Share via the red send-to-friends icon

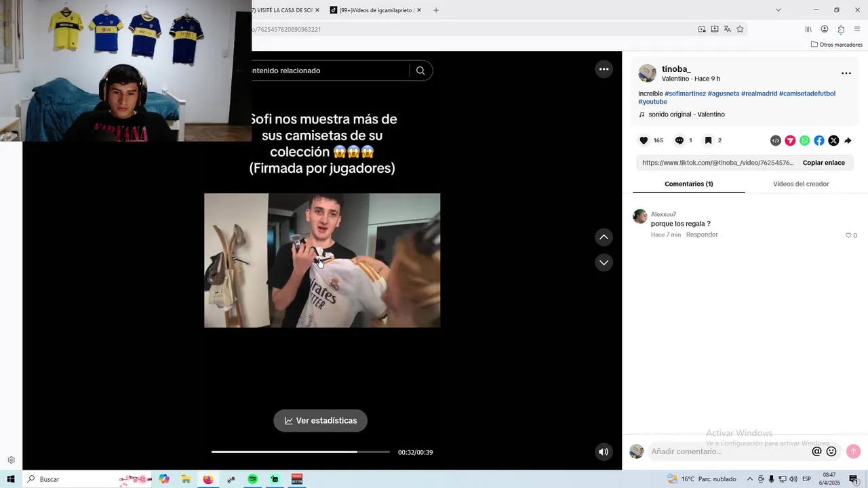pyautogui.click(x=790, y=140)
